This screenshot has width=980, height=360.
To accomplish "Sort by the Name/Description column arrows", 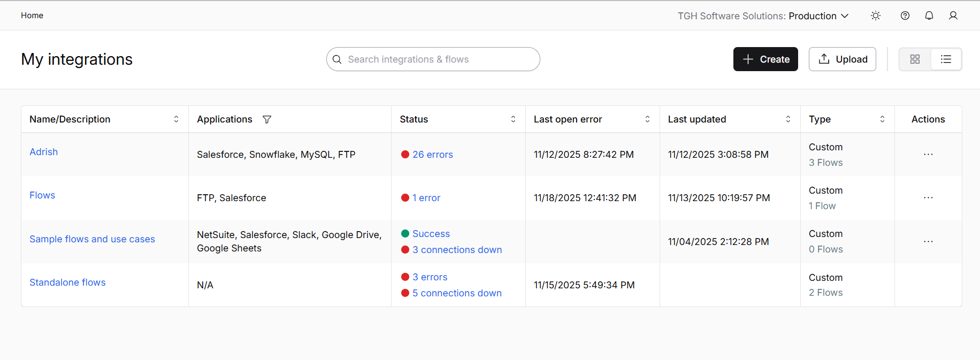I will coord(176,119).
